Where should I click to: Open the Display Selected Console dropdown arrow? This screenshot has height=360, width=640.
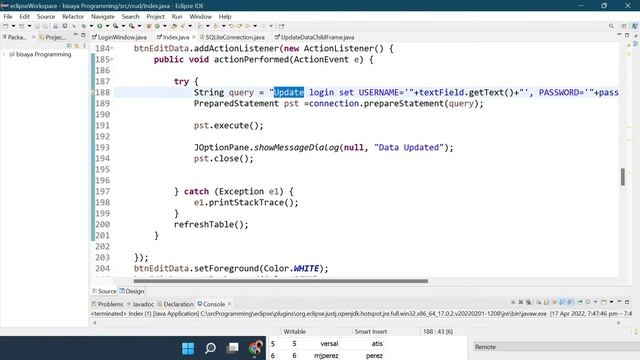coord(596,302)
